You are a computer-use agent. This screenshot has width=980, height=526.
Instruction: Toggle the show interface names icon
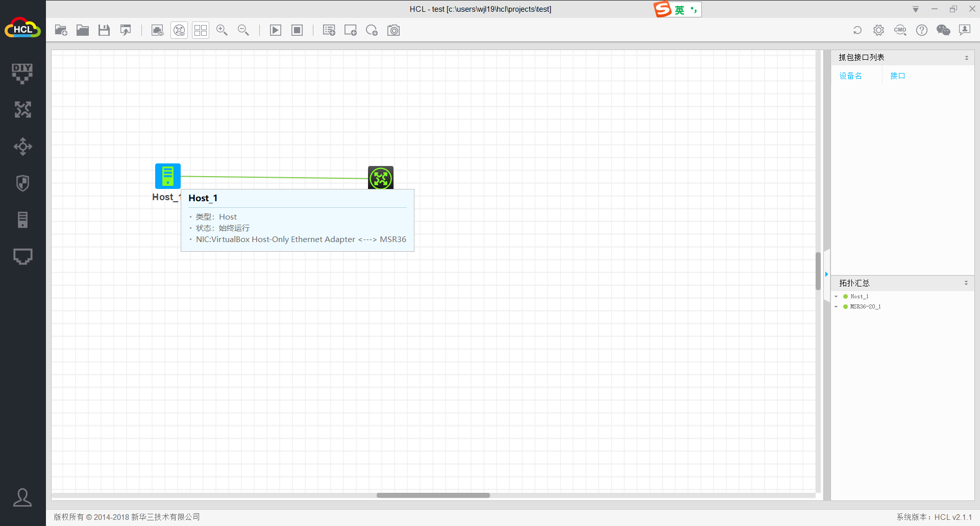[x=158, y=31]
